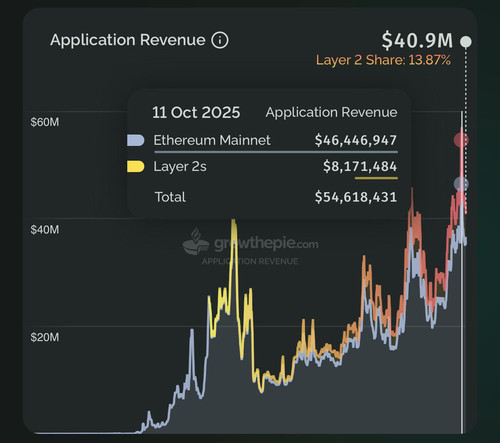Click the Layer 2 Share: 13.87% label
This screenshot has height=443, width=500.
click(383, 60)
